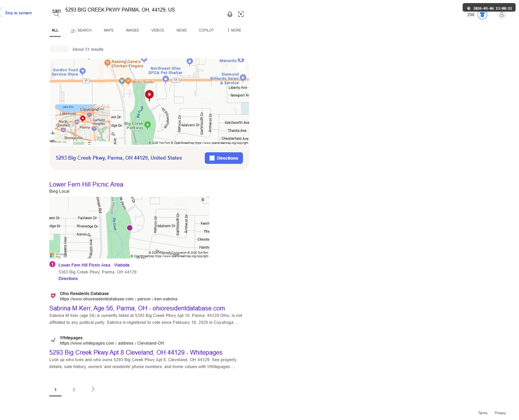This screenshot has height=420, width=519.
Task: Switch to the IMAGES tab
Action: pyautogui.click(x=132, y=30)
